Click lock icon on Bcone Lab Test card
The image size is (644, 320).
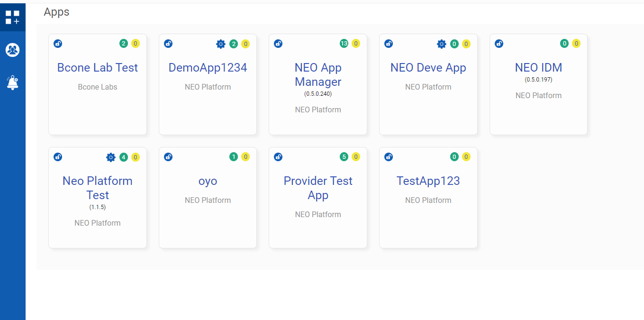point(58,44)
